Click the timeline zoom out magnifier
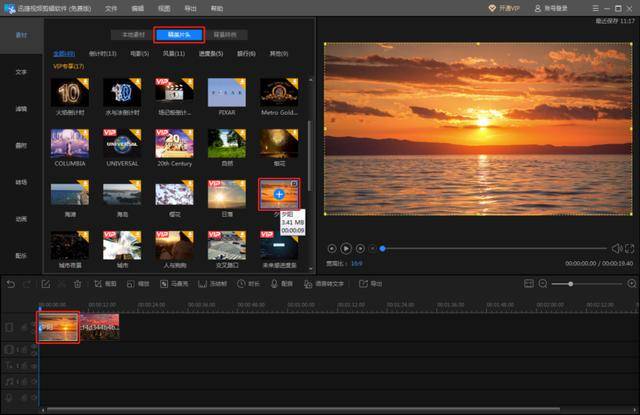This screenshot has height=415, width=640. (543, 284)
